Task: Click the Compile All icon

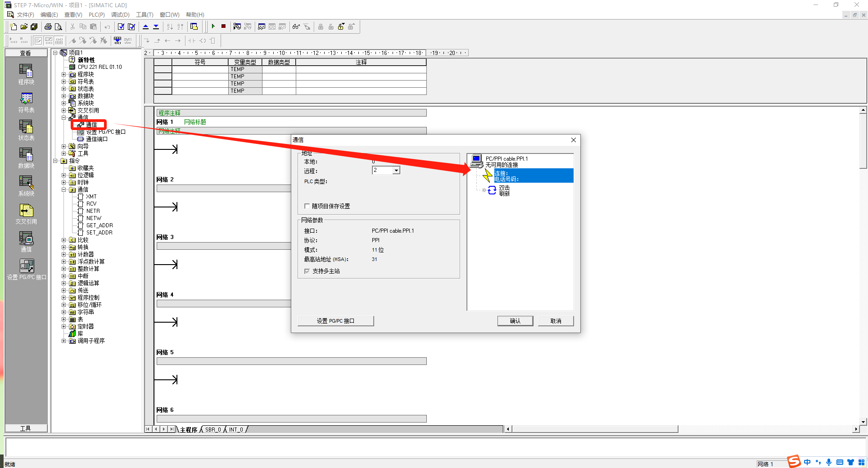Action: click(131, 27)
